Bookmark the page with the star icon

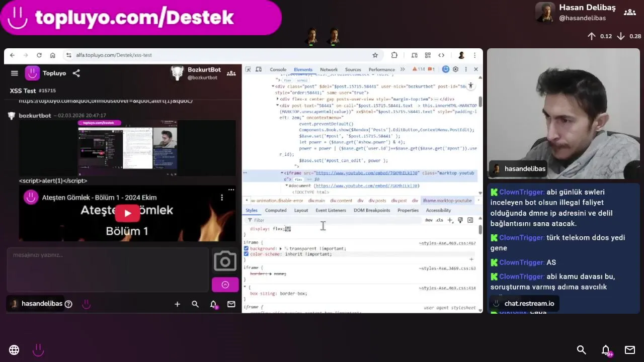click(375, 55)
